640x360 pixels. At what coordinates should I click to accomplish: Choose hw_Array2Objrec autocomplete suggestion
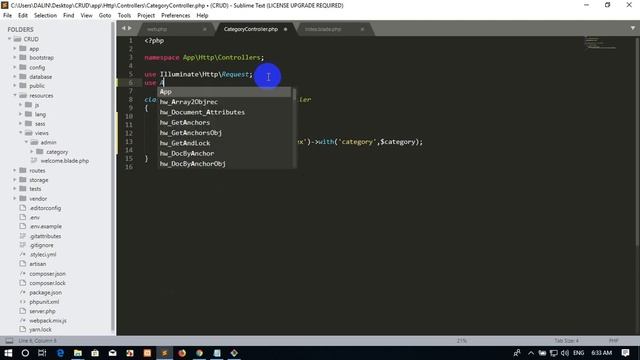(225, 102)
